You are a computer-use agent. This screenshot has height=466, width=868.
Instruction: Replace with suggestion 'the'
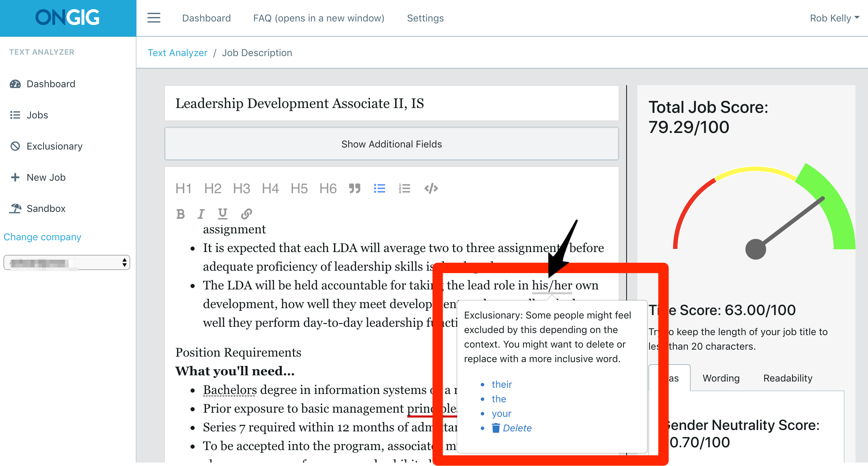click(x=499, y=399)
